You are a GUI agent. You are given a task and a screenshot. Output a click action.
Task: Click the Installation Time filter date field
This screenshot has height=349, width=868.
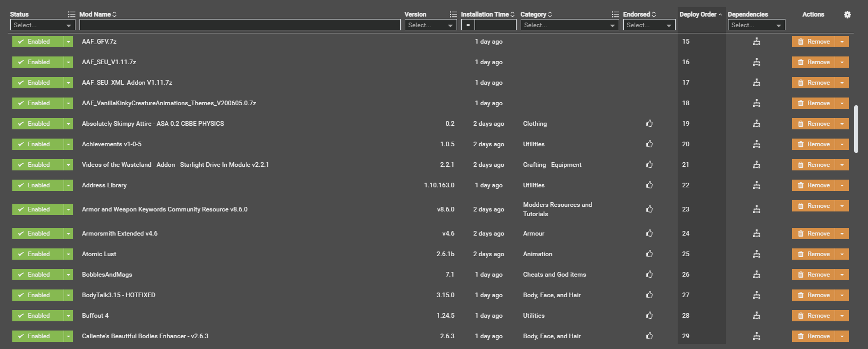[x=495, y=25]
